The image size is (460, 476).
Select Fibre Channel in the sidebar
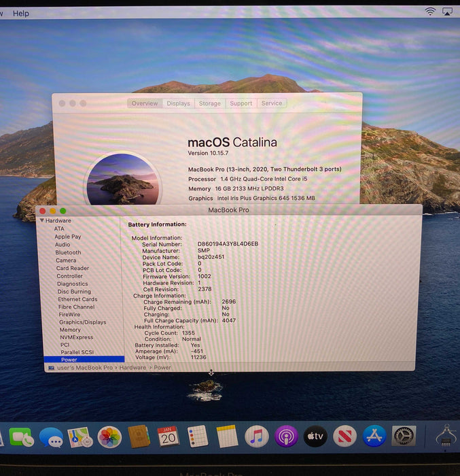click(x=77, y=307)
